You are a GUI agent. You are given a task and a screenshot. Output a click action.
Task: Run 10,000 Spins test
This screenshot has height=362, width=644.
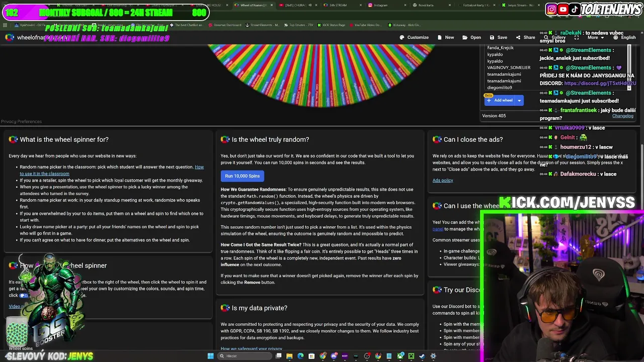[x=242, y=176]
